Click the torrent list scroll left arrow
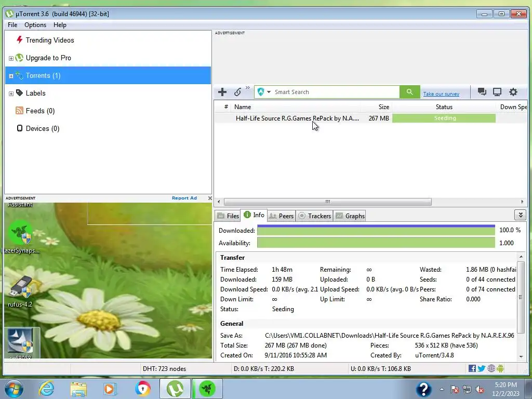 tap(219, 202)
